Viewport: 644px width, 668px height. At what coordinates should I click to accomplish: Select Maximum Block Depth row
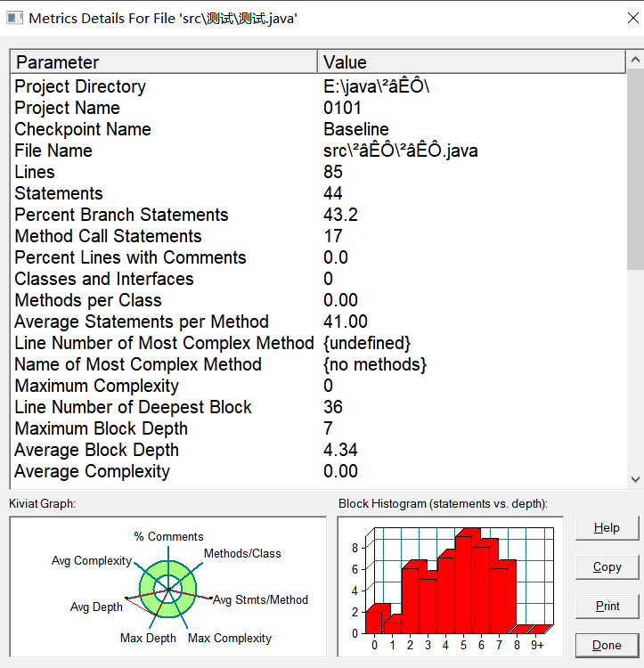(318, 428)
